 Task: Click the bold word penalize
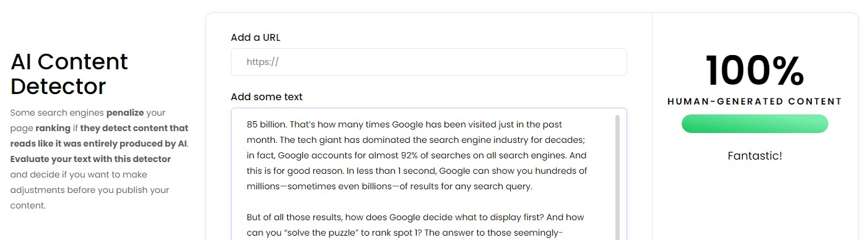(x=125, y=113)
